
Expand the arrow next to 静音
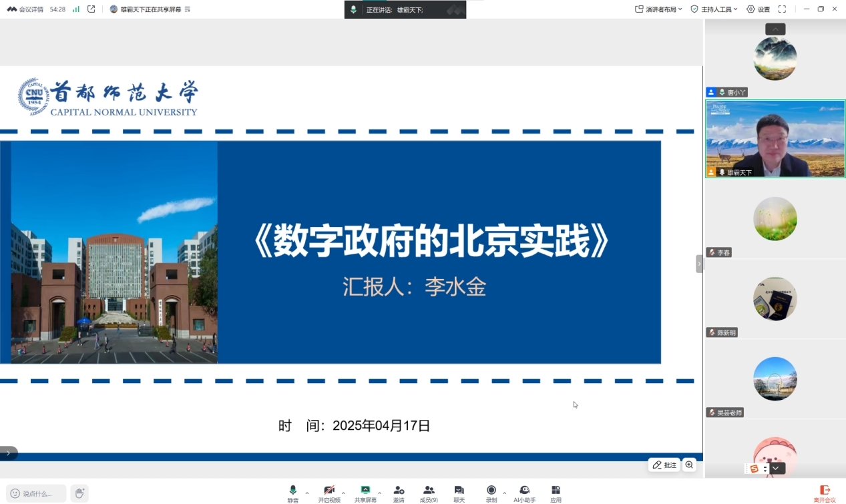coord(307,493)
